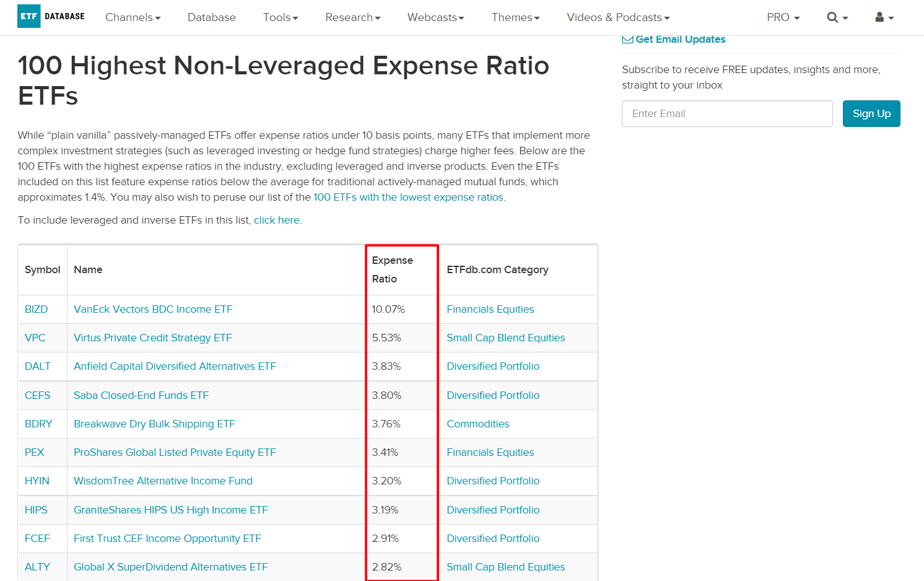Open the Database nav item
This screenshot has height=581, width=924.
coord(212,17)
